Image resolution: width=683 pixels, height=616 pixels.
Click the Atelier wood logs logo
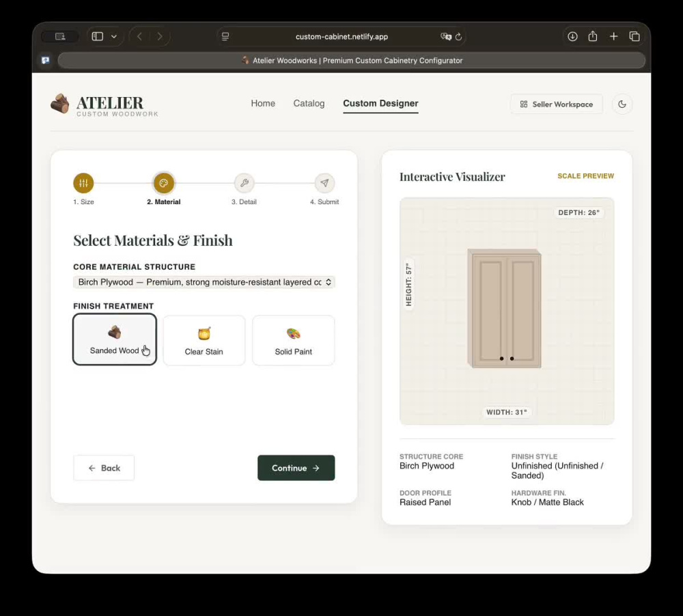tap(59, 104)
